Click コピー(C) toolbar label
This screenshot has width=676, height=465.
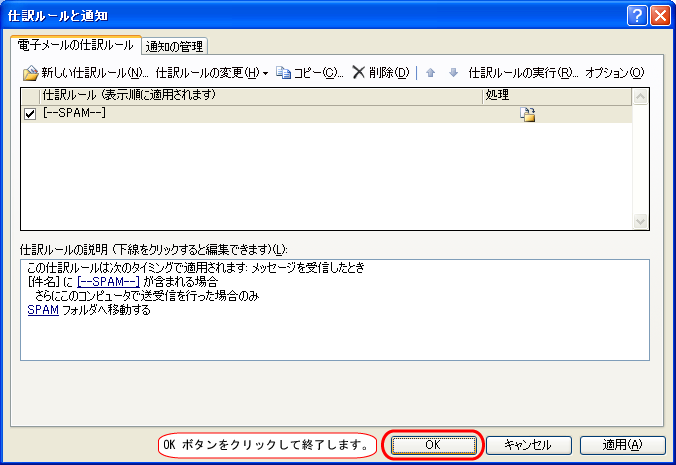point(318,72)
